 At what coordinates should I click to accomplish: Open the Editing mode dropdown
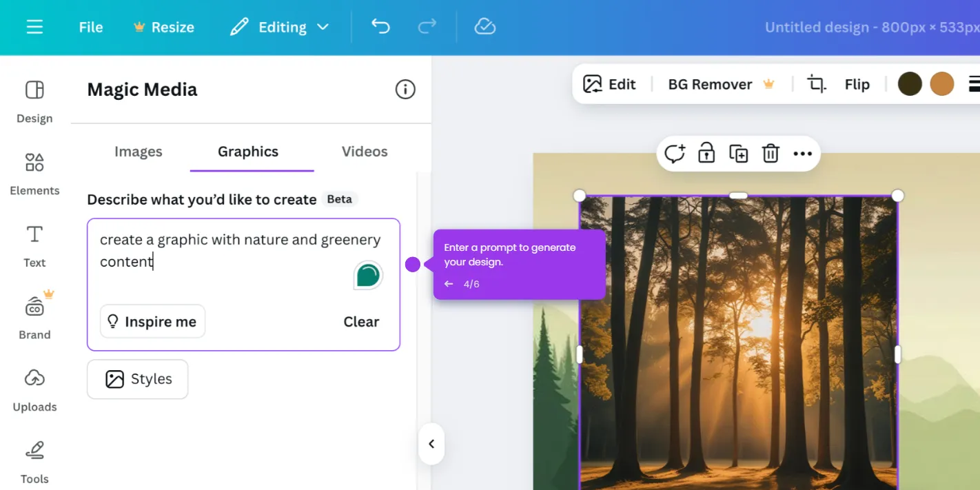click(280, 26)
